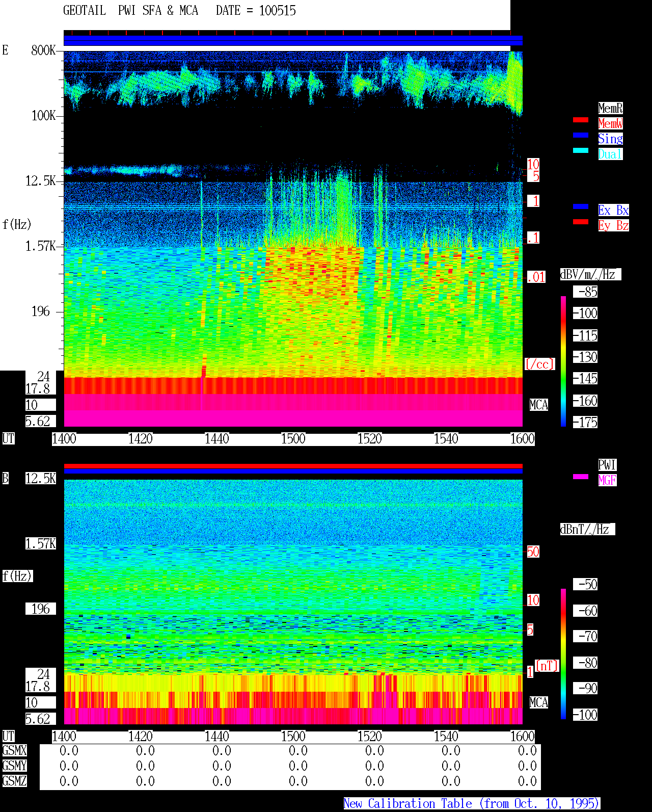
Task: Click the red MemW legend swatch
Action: tap(581, 120)
